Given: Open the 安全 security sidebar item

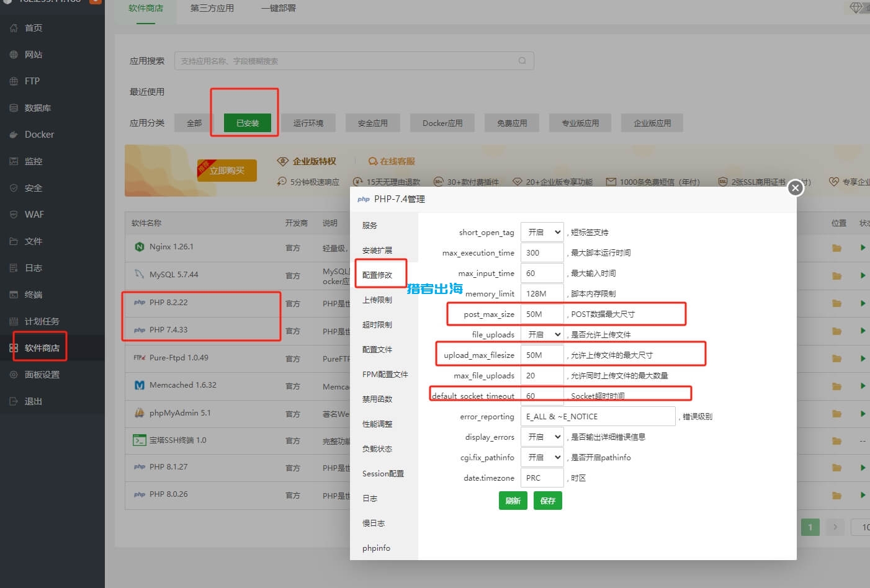Looking at the screenshot, I should point(34,188).
